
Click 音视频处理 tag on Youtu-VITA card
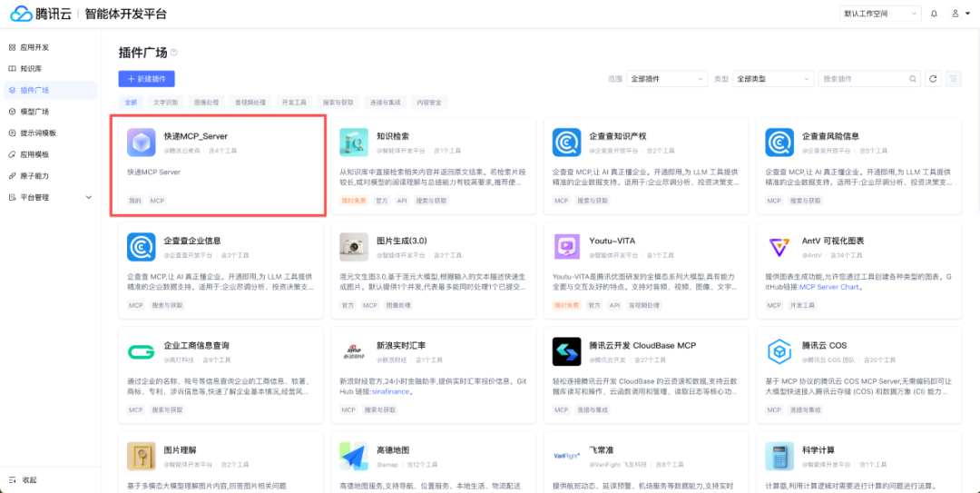643,305
